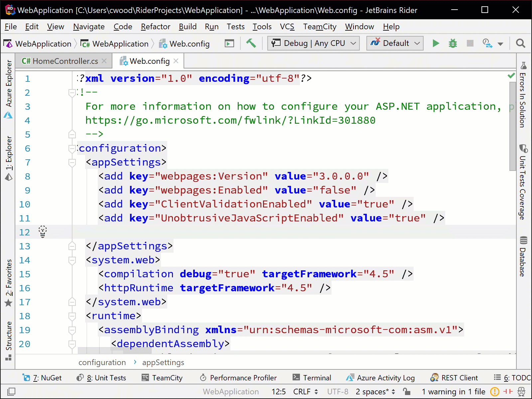Click the horizontal editor scrollbar
Screen dimensions: 532x399
[115, 350]
